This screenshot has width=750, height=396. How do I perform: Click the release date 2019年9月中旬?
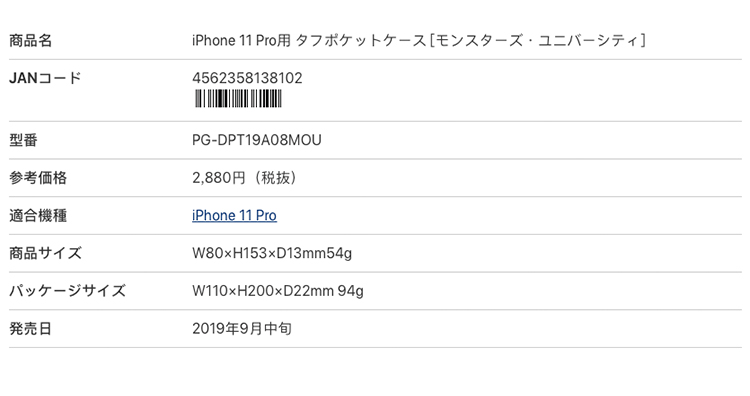(x=242, y=329)
